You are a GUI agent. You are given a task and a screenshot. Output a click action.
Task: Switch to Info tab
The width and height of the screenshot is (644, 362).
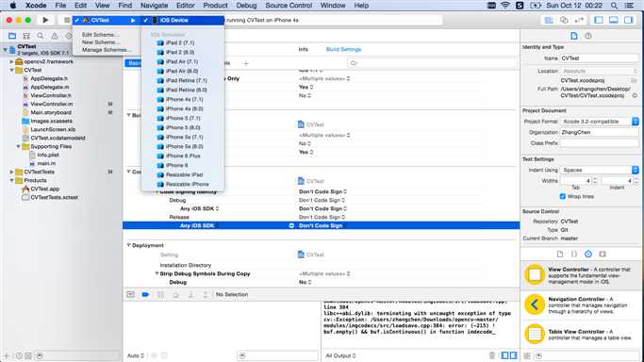point(303,49)
